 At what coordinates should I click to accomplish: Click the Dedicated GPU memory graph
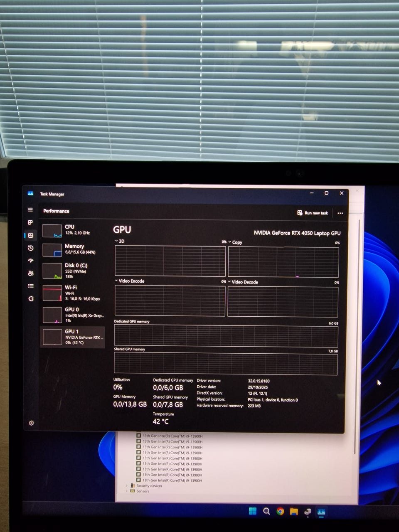pyautogui.click(x=226, y=336)
